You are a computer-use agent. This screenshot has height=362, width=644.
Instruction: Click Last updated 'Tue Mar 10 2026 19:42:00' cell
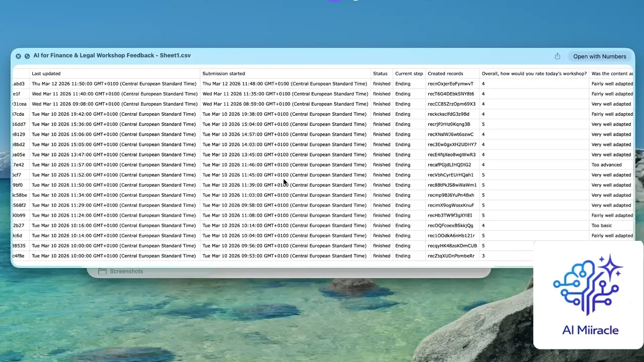pyautogui.click(x=114, y=114)
